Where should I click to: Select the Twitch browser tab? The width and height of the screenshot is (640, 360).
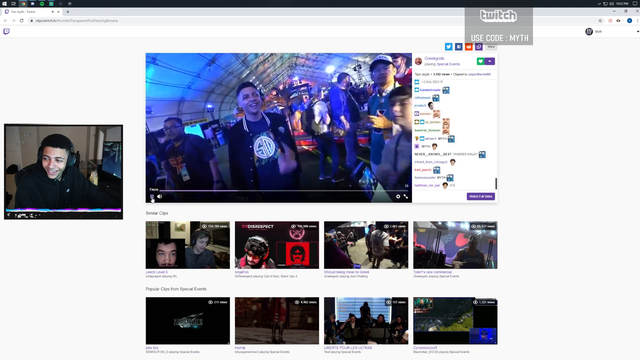click(x=31, y=12)
